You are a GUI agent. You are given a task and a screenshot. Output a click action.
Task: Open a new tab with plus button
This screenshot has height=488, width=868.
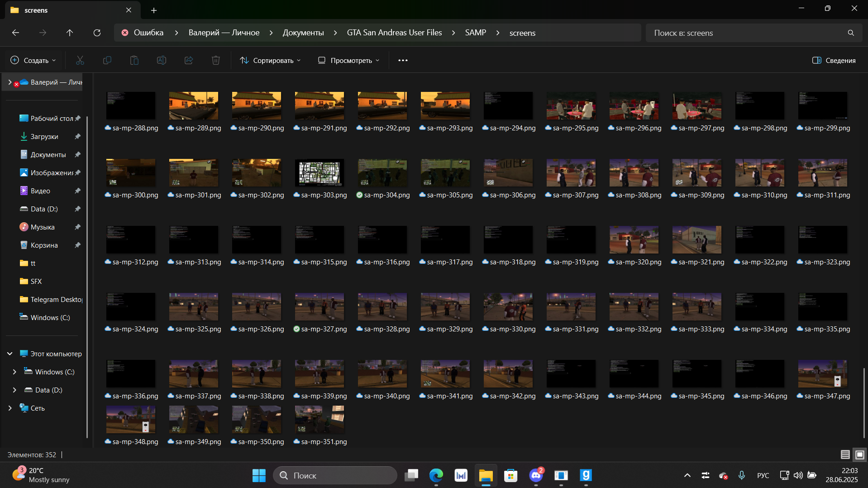point(154,10)
